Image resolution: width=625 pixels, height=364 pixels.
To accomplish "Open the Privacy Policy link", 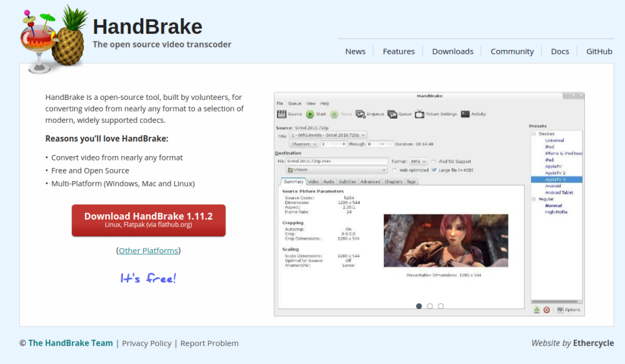I will (147, 343).
